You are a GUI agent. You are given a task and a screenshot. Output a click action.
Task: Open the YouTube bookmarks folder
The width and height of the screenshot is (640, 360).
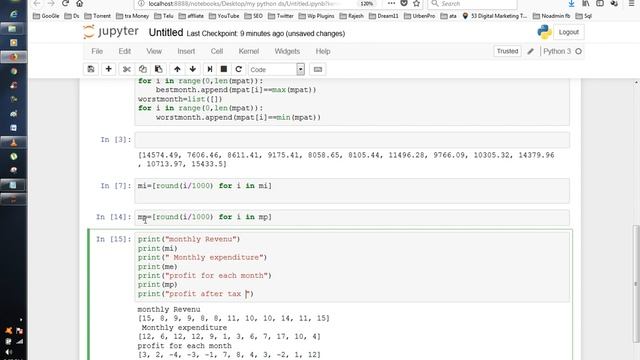pos(224,16)
